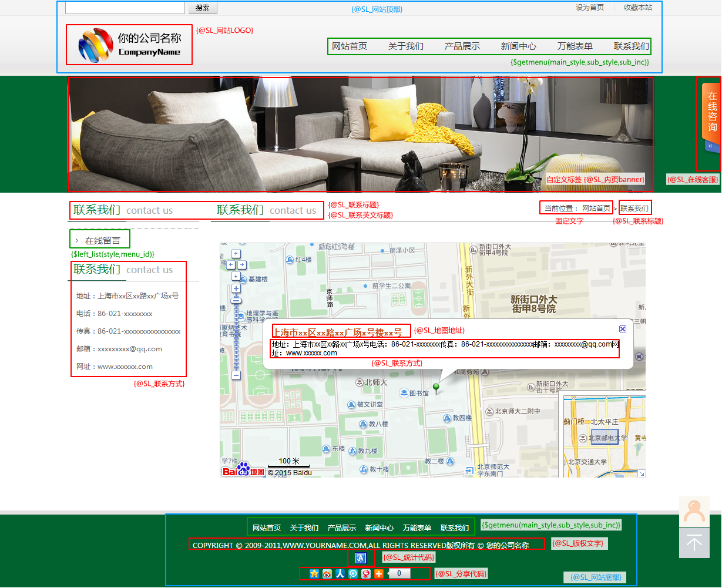Pan the map left with arrow button
Viewport: 722px width, 588px height.
point(230,265)
